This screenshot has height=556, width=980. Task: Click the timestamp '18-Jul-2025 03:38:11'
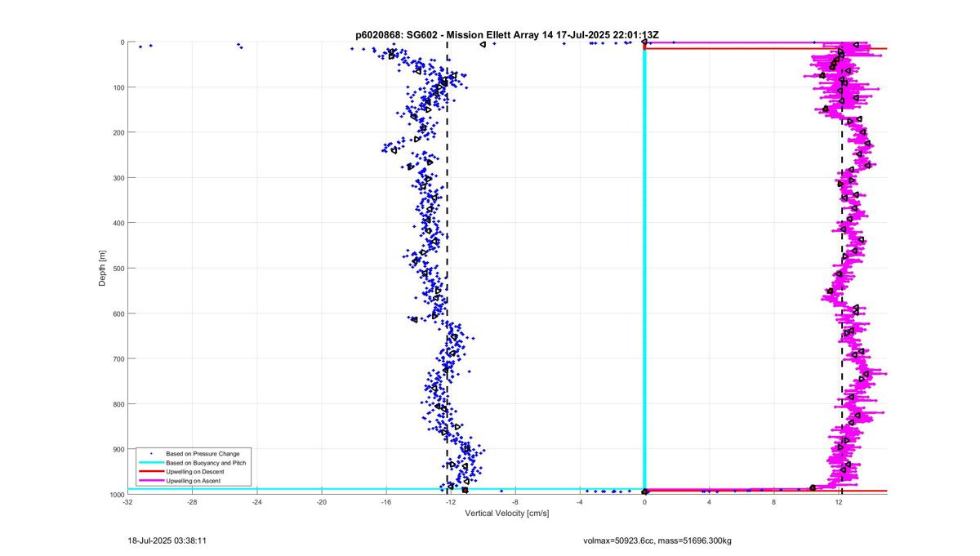[167, 540]
